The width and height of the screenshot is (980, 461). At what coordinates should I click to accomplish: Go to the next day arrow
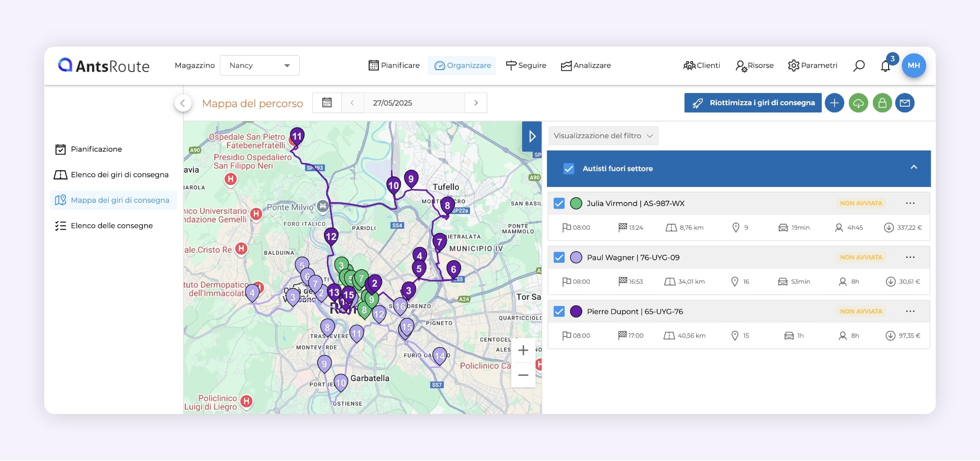point(476,103)
